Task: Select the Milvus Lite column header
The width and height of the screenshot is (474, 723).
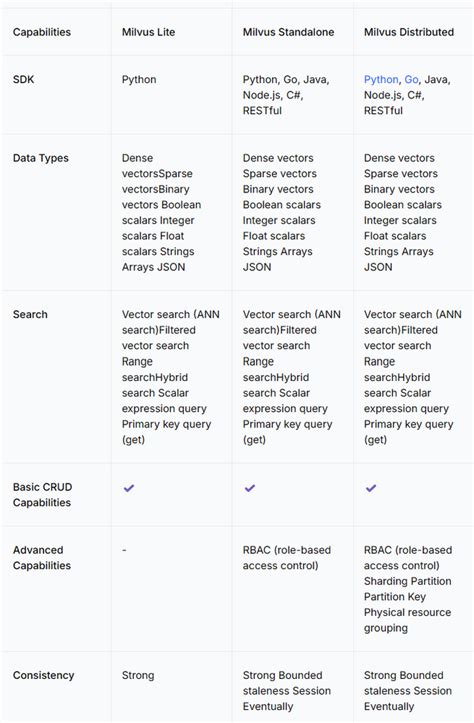Action: (x=148, y=32)
